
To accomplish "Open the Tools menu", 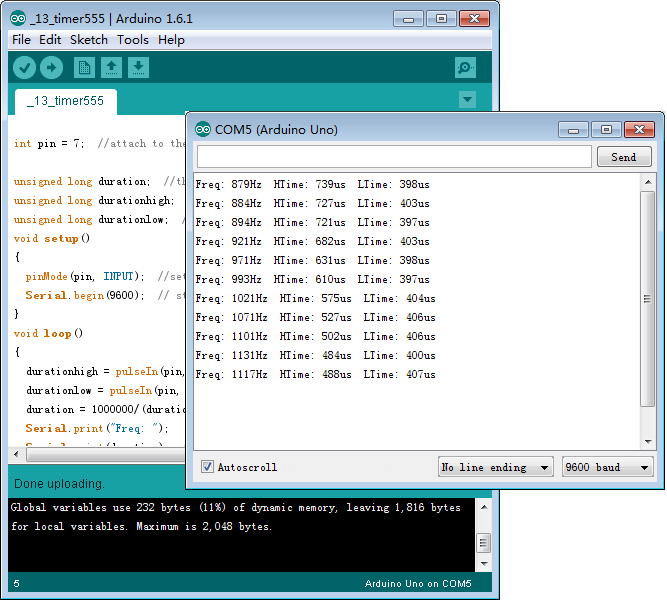I will (133, 40).
